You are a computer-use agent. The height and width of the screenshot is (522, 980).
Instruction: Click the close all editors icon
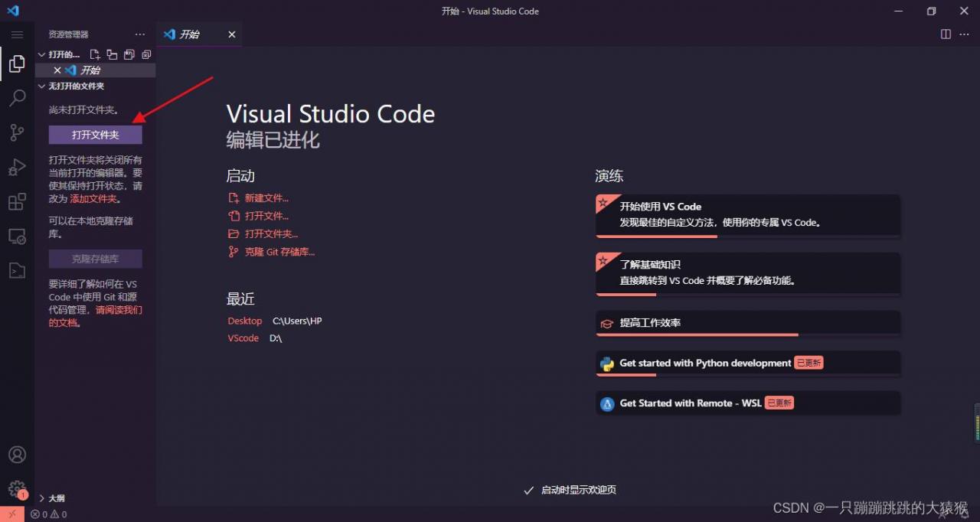146,54
